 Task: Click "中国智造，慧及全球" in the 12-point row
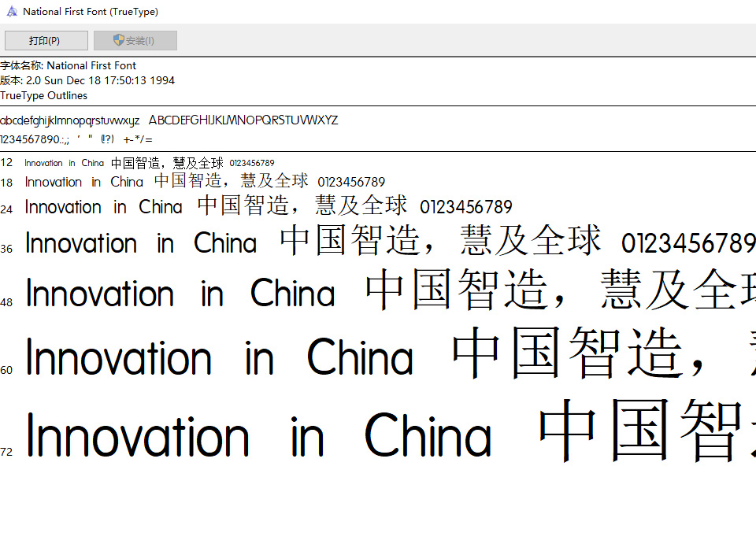(167, 163)
